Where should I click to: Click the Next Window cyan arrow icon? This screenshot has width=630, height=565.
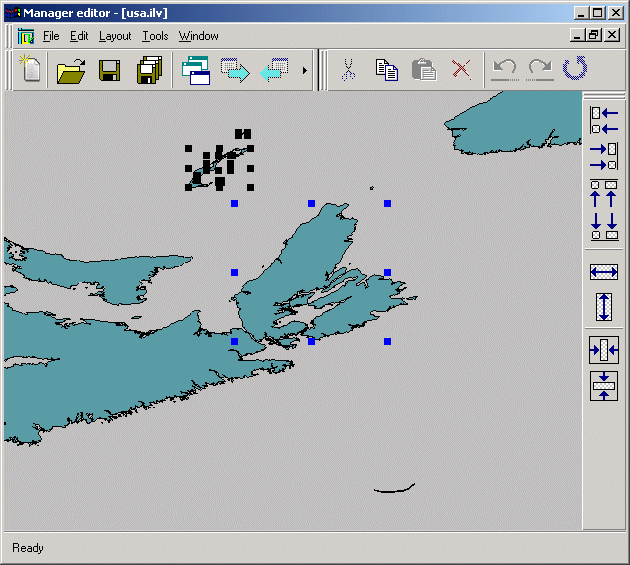[235, 70]
